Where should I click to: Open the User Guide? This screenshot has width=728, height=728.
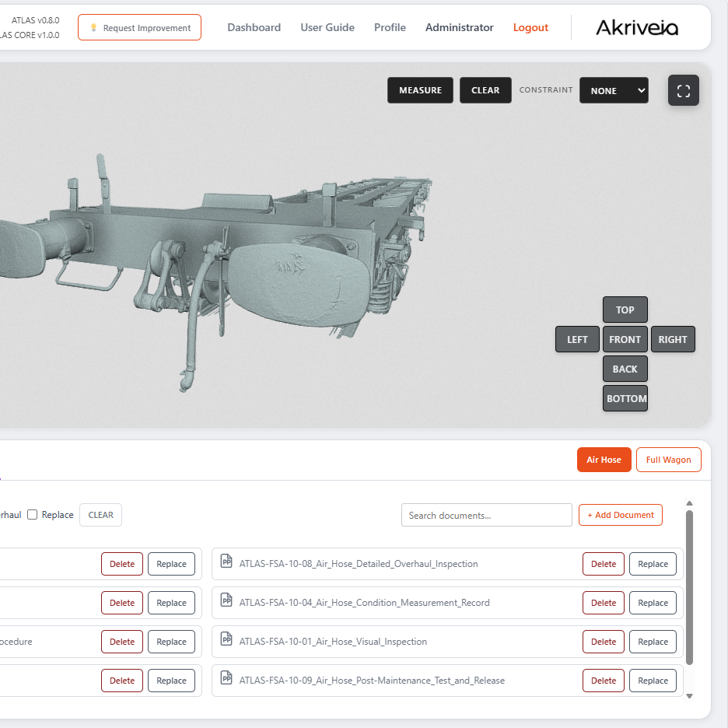327,28
